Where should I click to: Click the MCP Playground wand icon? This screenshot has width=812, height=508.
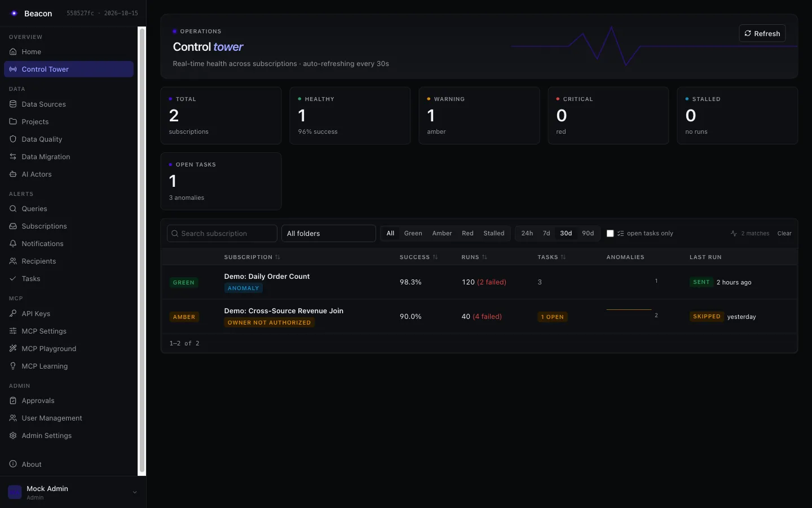pyautogui.click(x=13, y=349)
